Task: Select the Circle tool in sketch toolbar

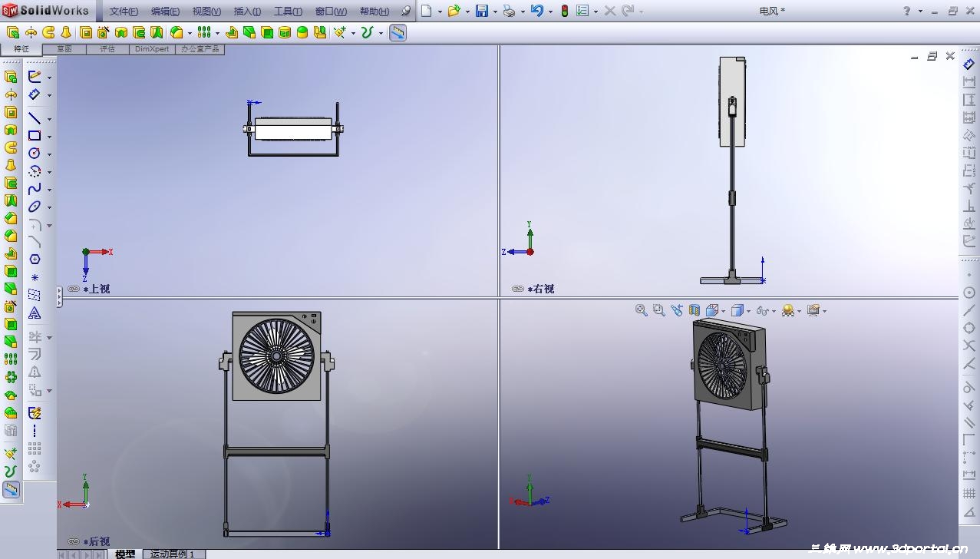Action: coord(35,154)
